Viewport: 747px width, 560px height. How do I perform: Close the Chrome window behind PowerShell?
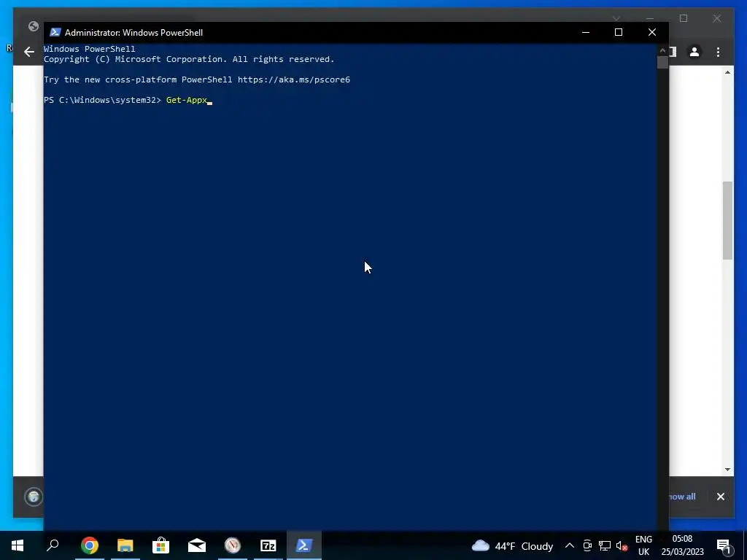(x=716, y=18)
